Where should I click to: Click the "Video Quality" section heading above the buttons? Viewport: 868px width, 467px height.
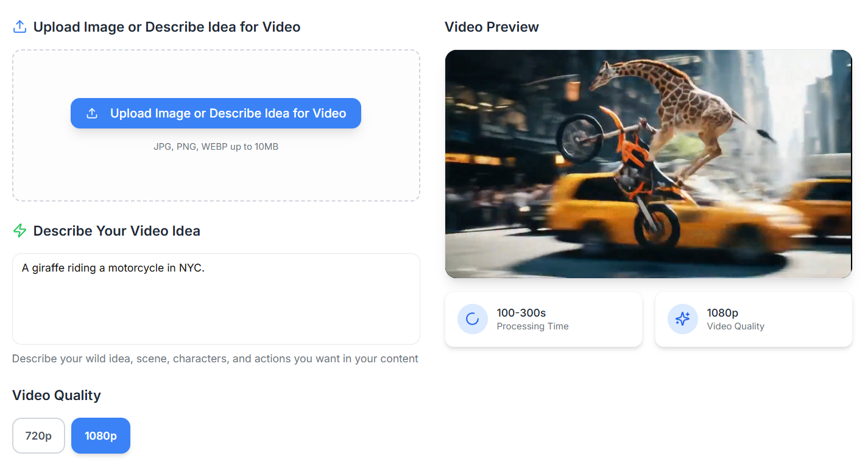(x=56, y=395)
